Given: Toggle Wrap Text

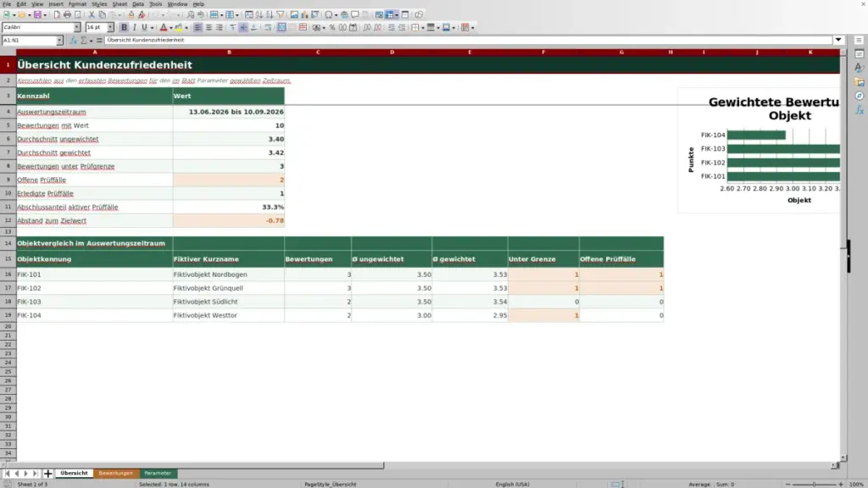Looking at the screenshot, I should 268,27.
